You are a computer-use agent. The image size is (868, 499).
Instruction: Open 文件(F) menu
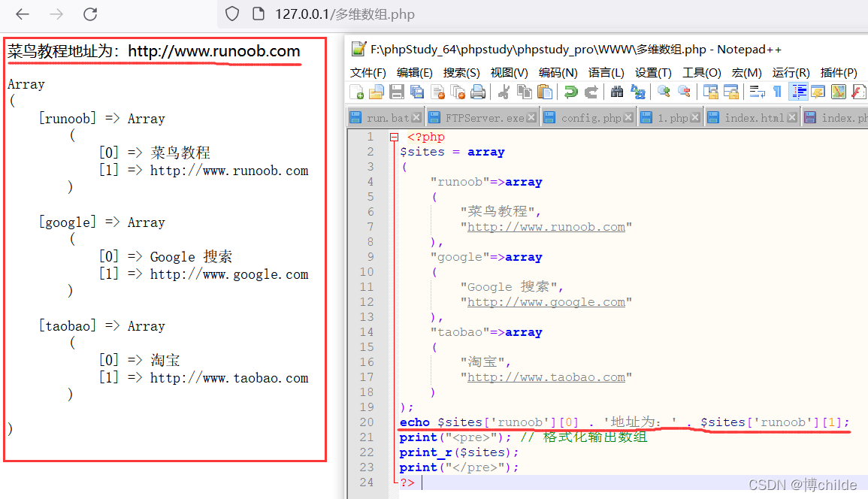368,73
